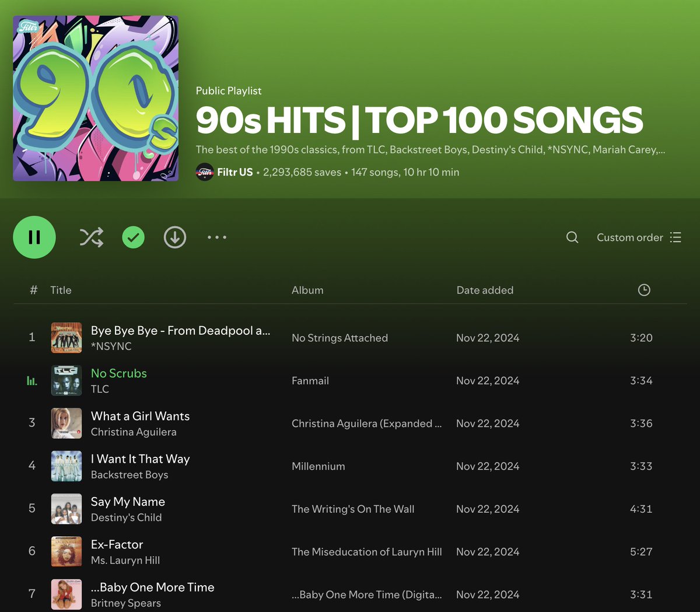
Task: Open The Writing's On The Wall album
Action: [353, 509]
